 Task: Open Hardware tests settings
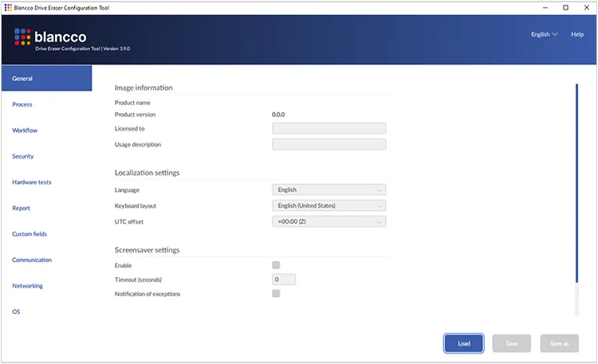[x=32, y=182]
